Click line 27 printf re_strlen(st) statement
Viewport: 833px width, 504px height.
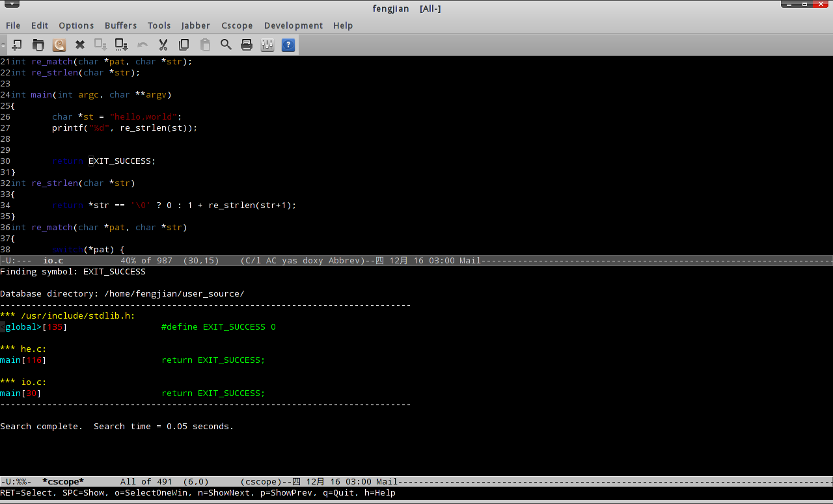125,127
